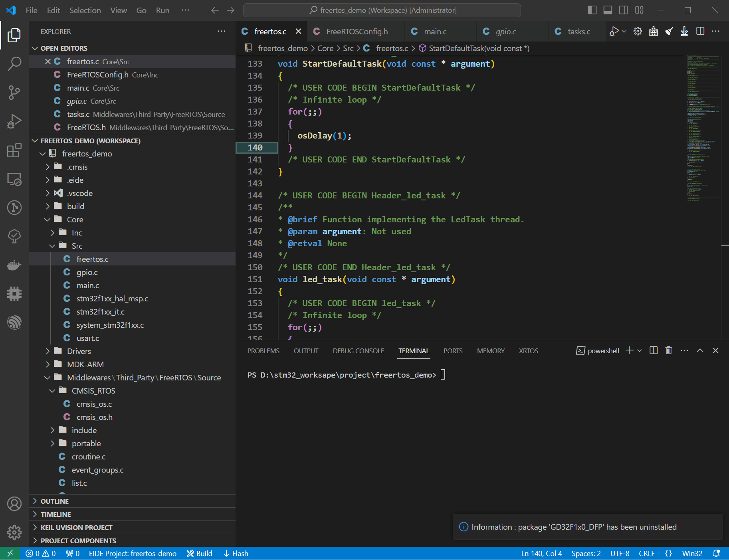
Task: Click the download-to-device icon in editor toolbar
Action: [x=684, y=31]
